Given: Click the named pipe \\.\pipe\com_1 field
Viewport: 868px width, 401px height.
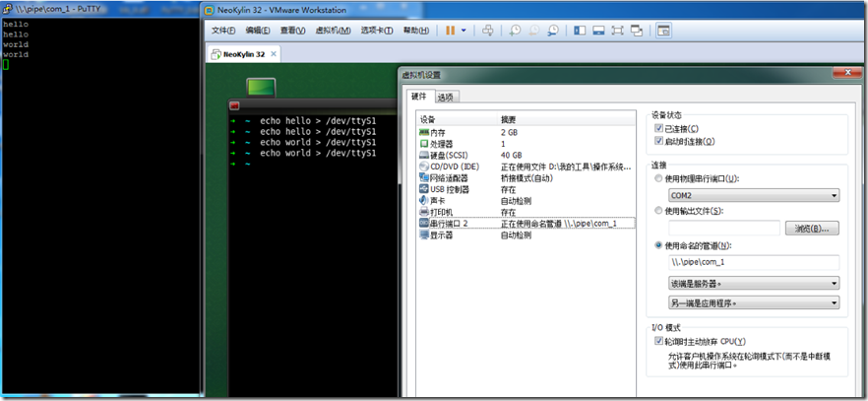Looking at the screenshot, I should pos(754,262).
